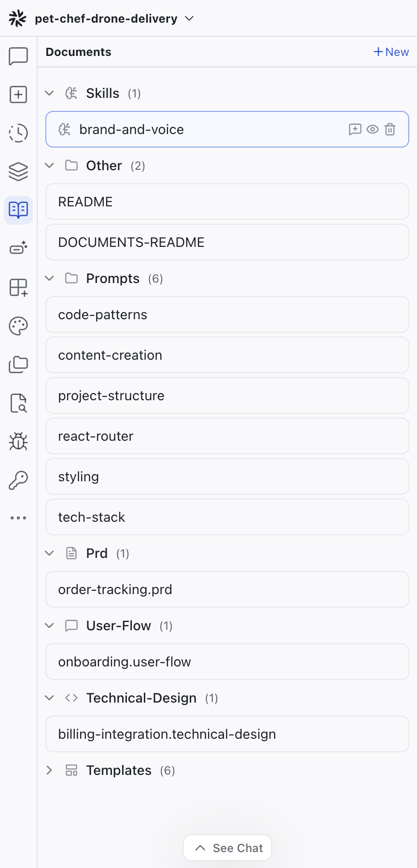
Task: Click the file search sidebar icon
Action: point(18,403)
